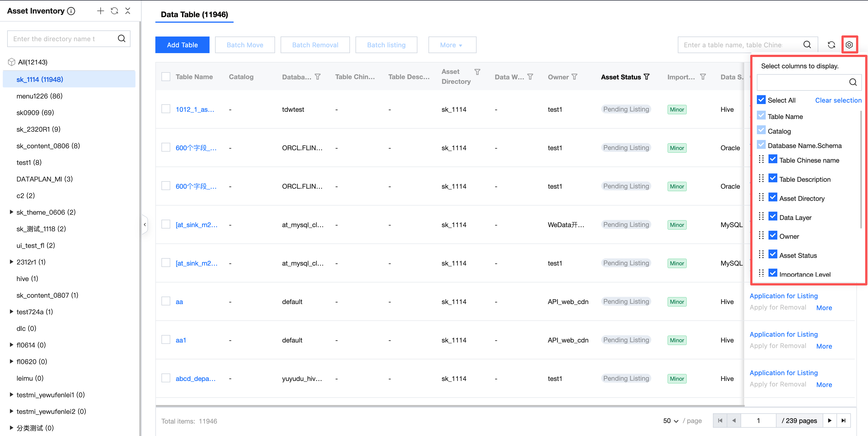Refresh the Asset Inventory directory tree
Screen dimensions: 868x436
pos(114,11)
